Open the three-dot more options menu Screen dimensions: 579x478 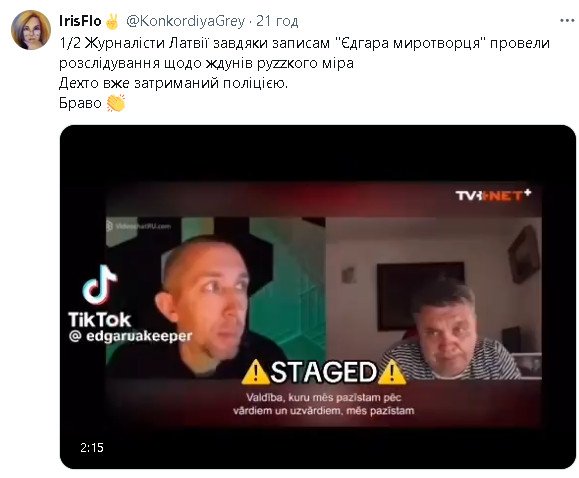567,21
